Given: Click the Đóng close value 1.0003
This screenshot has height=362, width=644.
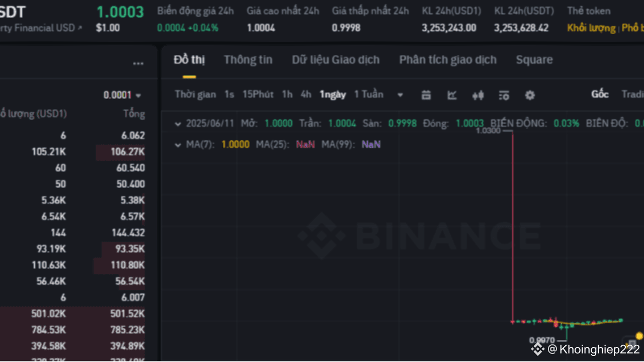Looking at the screenshot, I should [470, 123].
